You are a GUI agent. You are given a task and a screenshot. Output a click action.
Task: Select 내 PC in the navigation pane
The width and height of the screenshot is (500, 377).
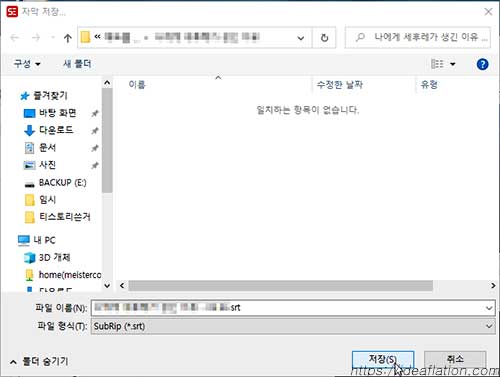pyautogui.click(x=37, y=240)
